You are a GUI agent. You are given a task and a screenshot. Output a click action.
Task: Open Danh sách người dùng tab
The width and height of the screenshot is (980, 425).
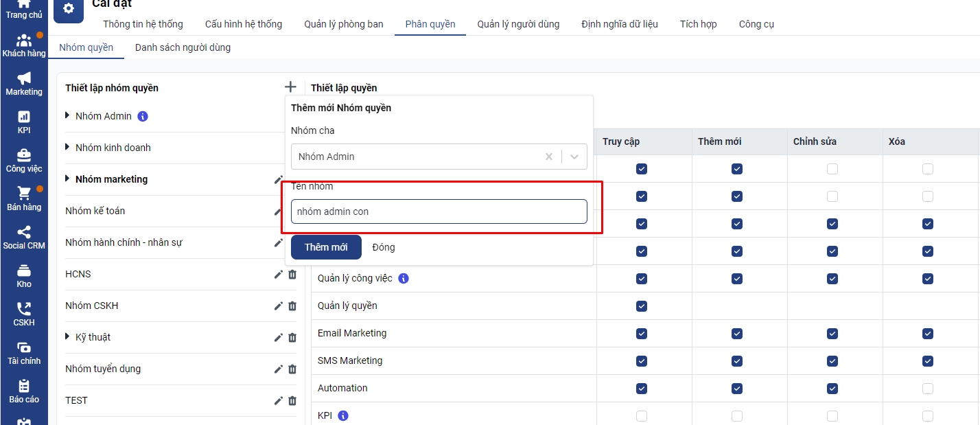[x=183, y=47]
